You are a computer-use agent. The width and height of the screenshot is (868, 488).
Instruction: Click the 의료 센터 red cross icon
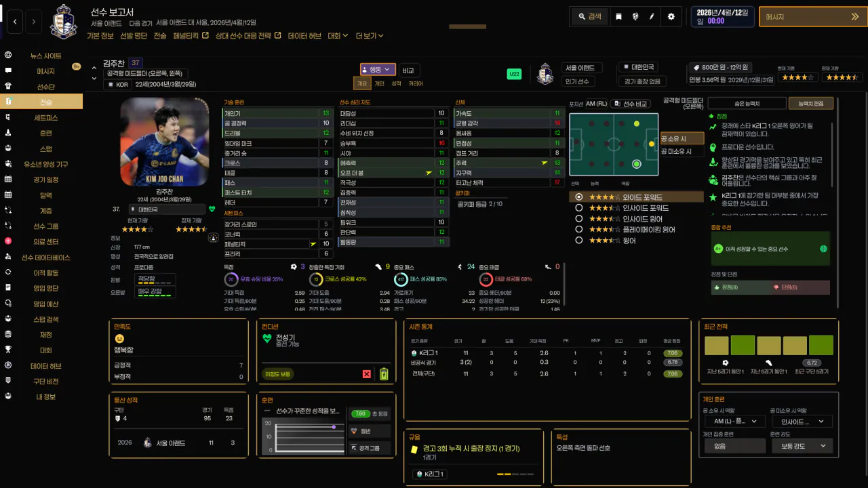[x=8, y=241]
